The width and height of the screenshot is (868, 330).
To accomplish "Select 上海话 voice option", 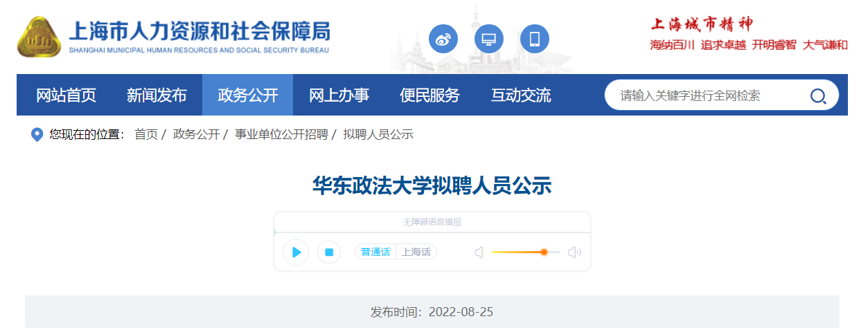I will 416,253.
